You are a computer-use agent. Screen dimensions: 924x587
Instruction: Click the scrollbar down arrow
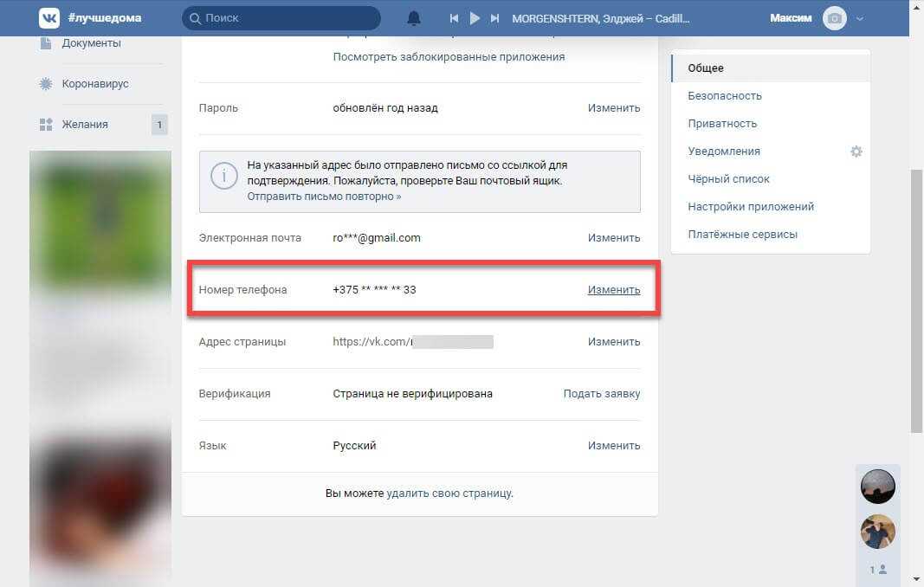[916, 581]
